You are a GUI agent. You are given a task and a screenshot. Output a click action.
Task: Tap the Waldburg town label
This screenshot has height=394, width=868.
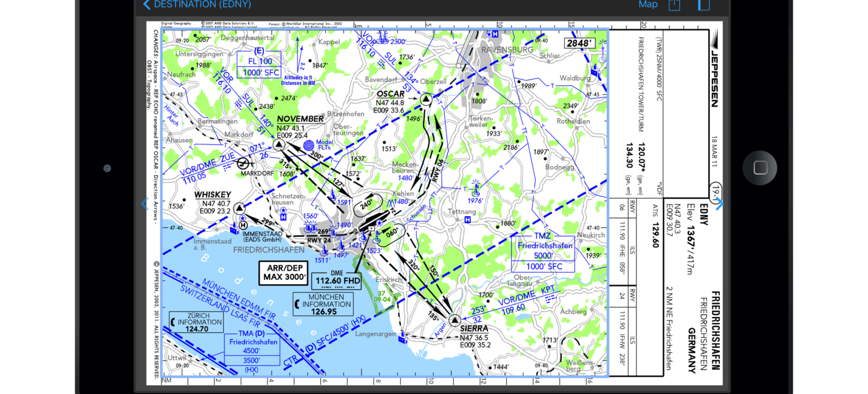(x=574, y=78)
